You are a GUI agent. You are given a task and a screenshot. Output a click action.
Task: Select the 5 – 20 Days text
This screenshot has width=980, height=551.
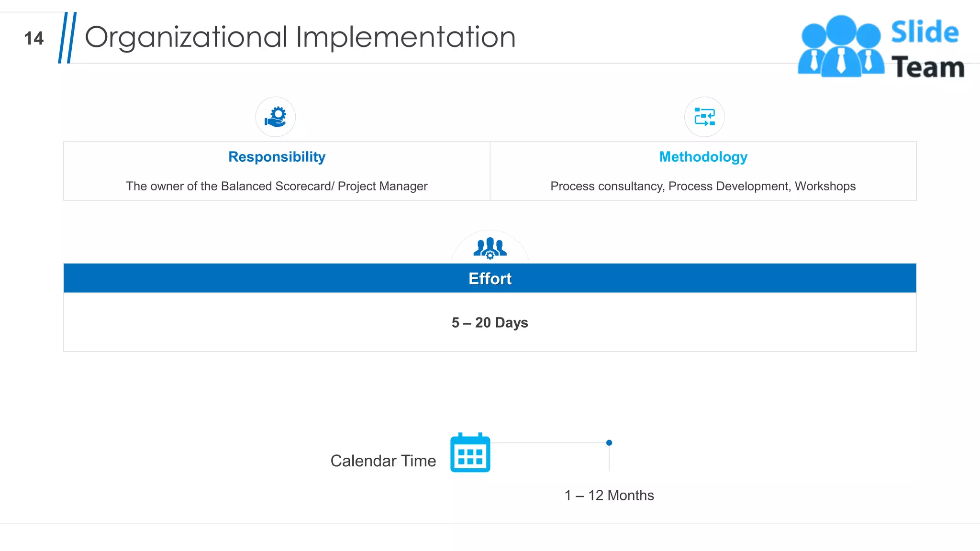[490, 323]
